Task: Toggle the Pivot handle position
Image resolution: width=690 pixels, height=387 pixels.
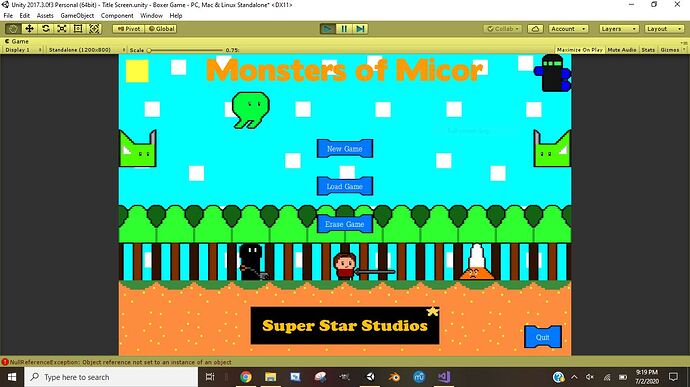Action: [128, 29]
